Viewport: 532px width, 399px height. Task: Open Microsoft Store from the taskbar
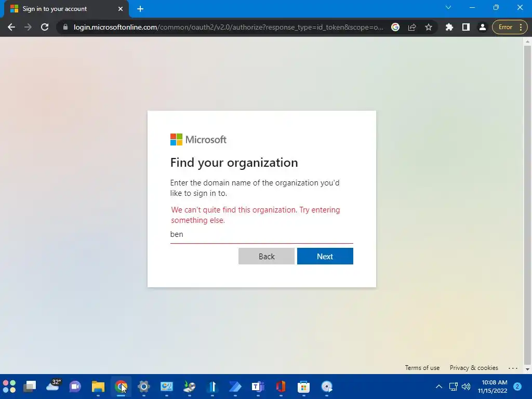tap(303, 387)
